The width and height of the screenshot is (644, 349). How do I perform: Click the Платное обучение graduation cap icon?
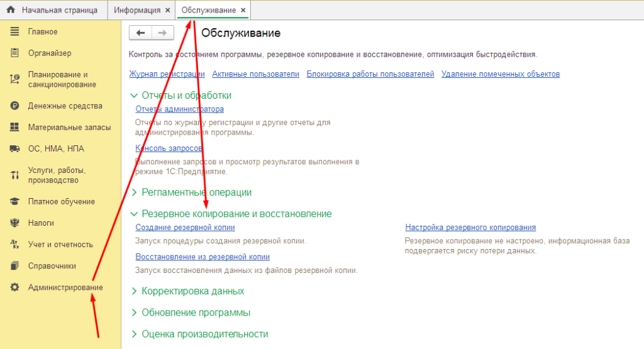(14, 201)
